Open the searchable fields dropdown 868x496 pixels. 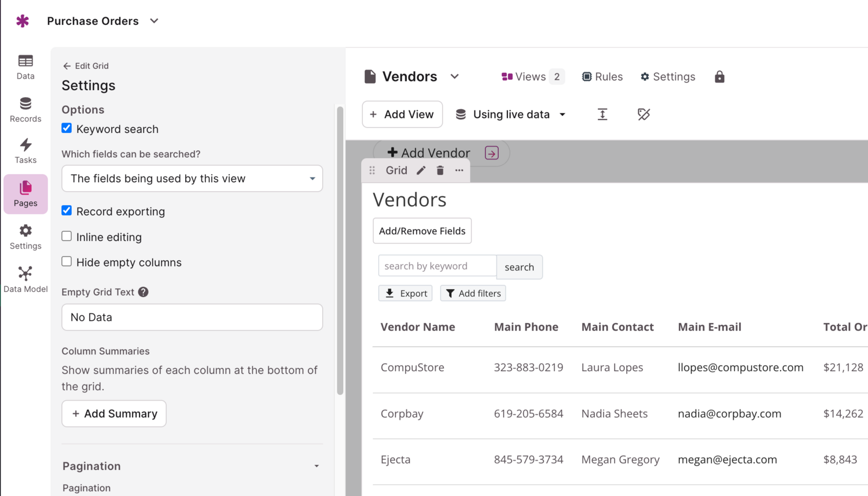(192, 179)
